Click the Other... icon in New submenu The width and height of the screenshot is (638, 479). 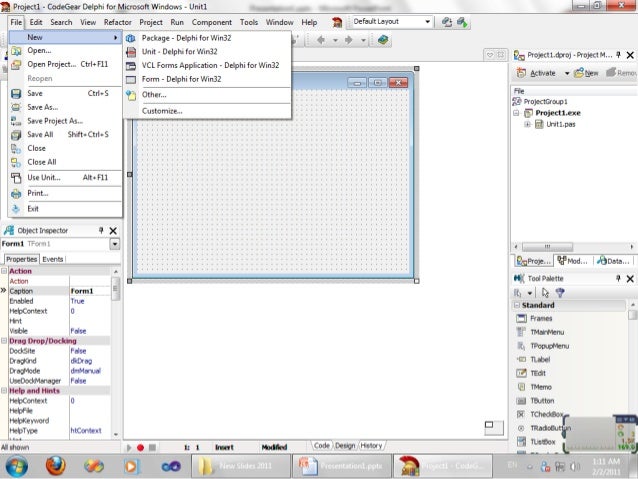[x=131, y=95]
